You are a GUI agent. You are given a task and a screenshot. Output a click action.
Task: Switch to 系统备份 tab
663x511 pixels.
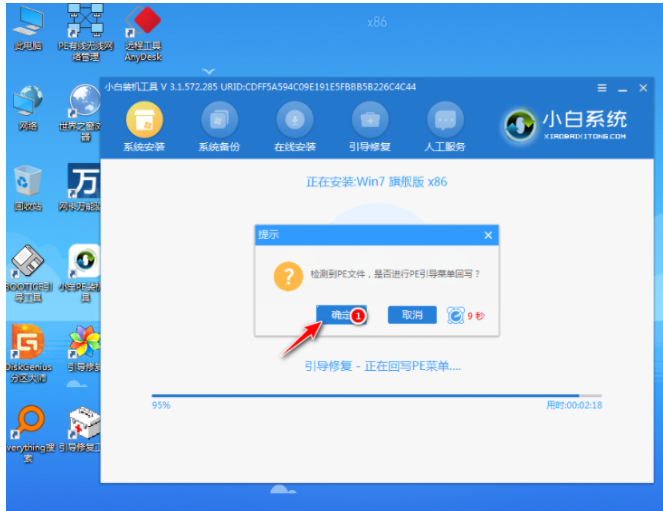(219, 126)
